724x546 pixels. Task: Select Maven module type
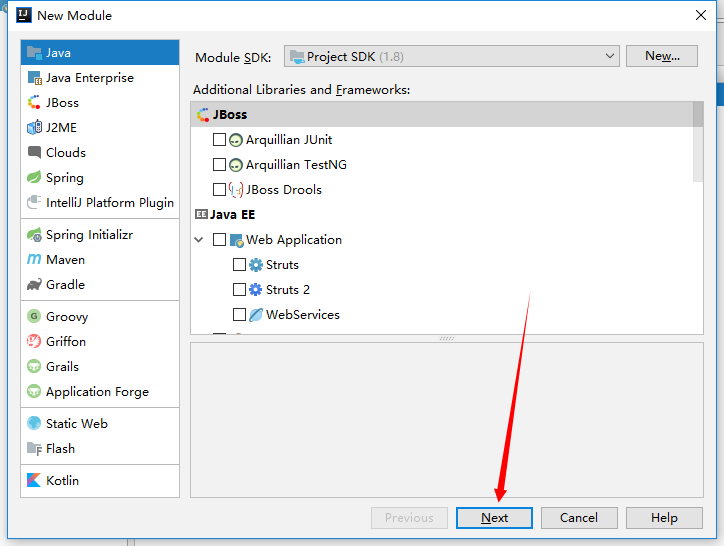click(x=100, y=260)
